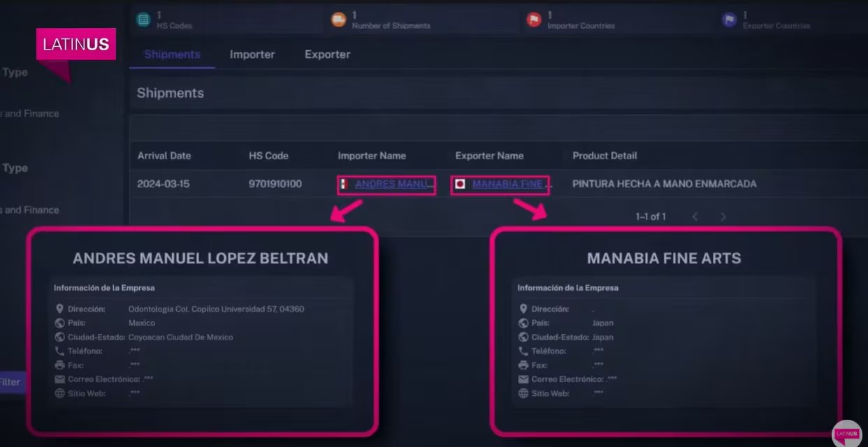Click the Coyoacan Ciudad De Mexico text
This screenshot has height=447, width=868.
(x=181, y=337)
